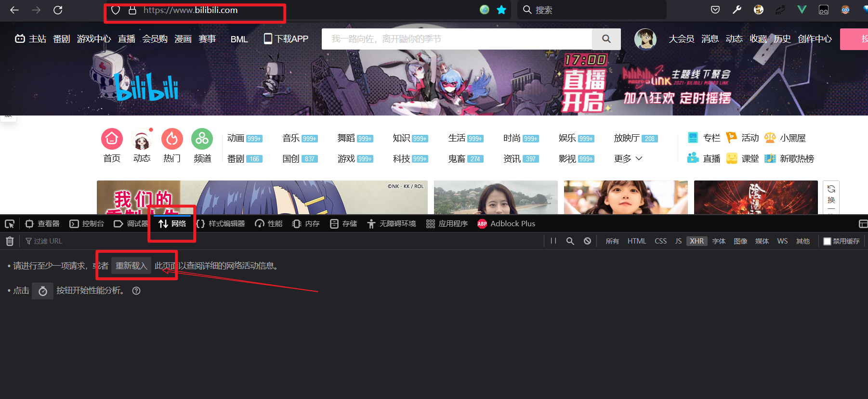This screenshot has width=868, height=399.
Task: Open the 频道 channel icon
Action: pyautogui.click(x=202, y=139)
